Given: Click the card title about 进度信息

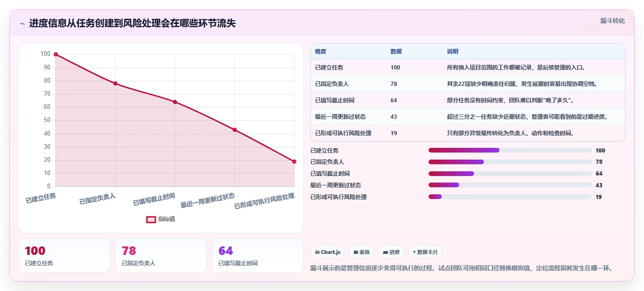Looking at the screenshot, I should [x=132, y=23].
